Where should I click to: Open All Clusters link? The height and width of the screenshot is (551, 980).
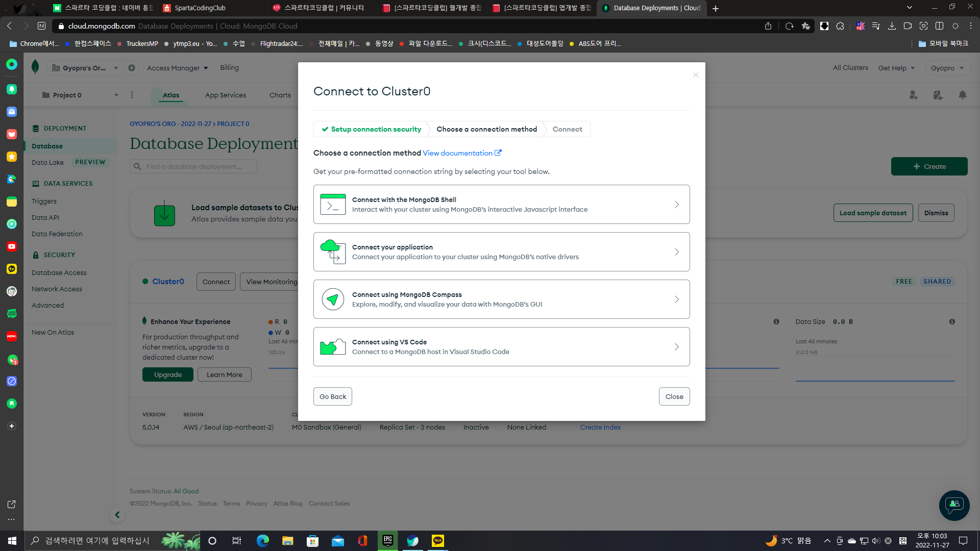850,67
